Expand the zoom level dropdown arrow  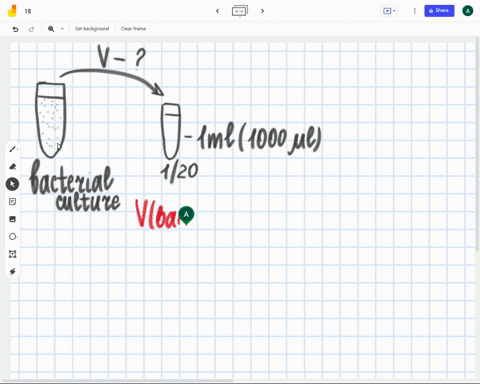coord(62,29)
